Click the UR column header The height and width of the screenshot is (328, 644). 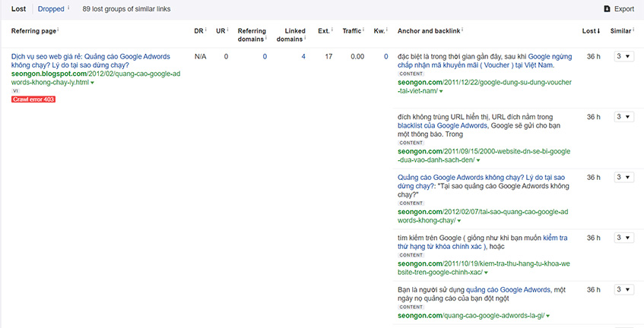[x=220, y=30]
